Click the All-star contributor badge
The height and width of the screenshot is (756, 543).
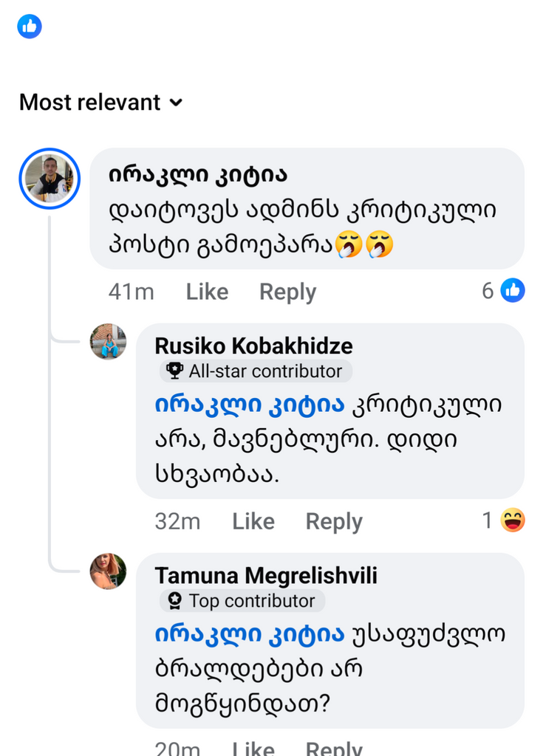(256, 371)
